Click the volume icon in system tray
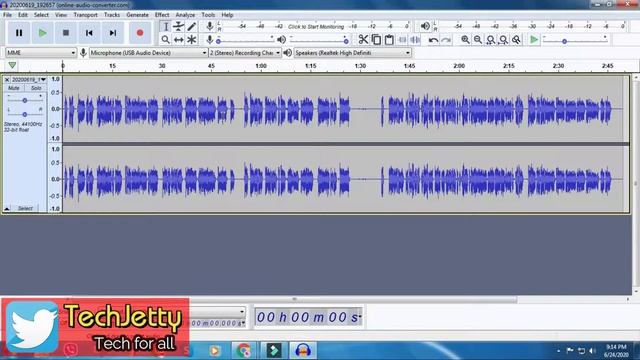Image resolution: width=640 pixels, height=360 pixels. tap(592, 351)
